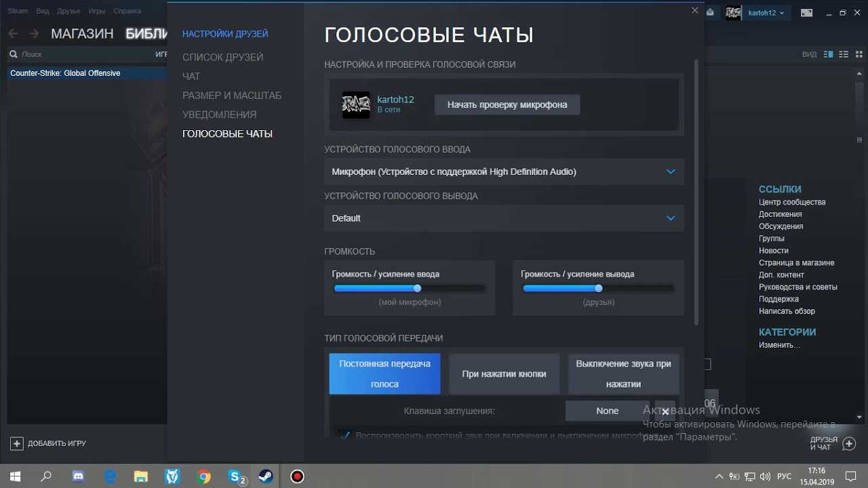Enter Big Picture mode icon
Image resolution: width=868 pixels, height=488 pixels.
(806, 13)
